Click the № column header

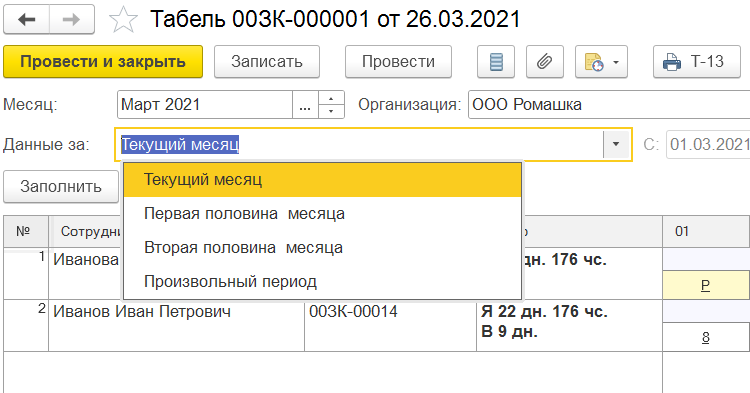26,231
